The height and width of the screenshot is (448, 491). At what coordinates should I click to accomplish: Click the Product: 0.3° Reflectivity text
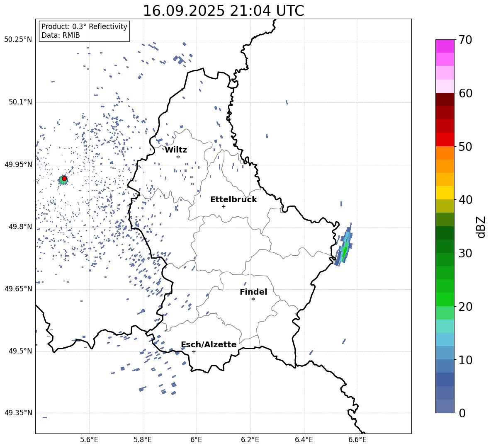[84, 26]
